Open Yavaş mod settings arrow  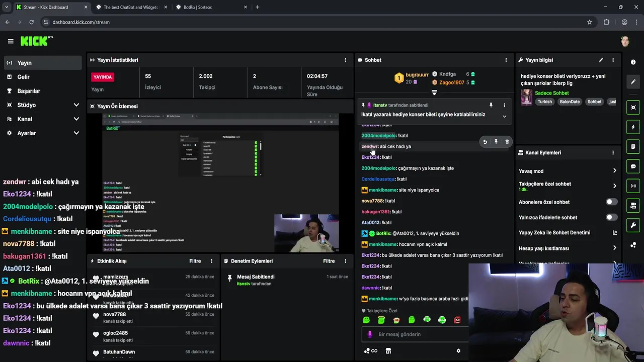tap(614, 171)
